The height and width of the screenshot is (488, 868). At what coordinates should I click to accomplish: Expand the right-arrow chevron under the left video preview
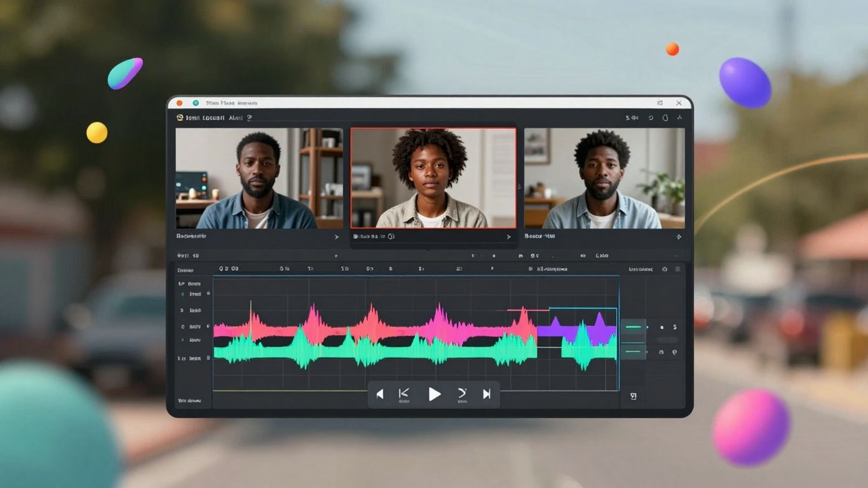(x=337, y=236)
